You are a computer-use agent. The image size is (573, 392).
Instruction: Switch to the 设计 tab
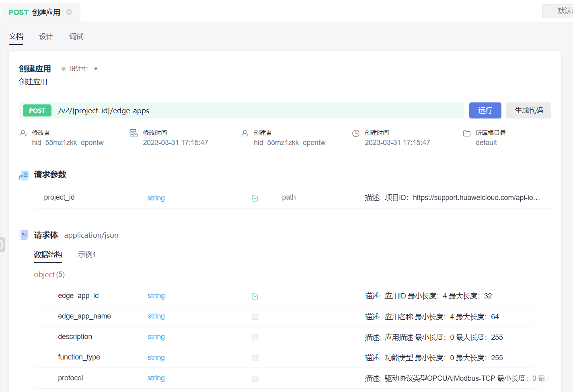pyautogui.click(x=46, y=37)
